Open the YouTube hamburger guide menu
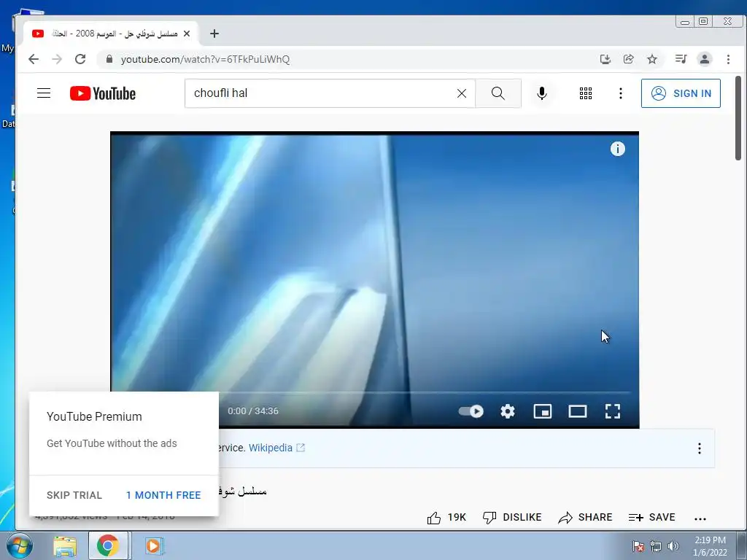The width and height of the screenshot is (747, 560). point(44,93)
